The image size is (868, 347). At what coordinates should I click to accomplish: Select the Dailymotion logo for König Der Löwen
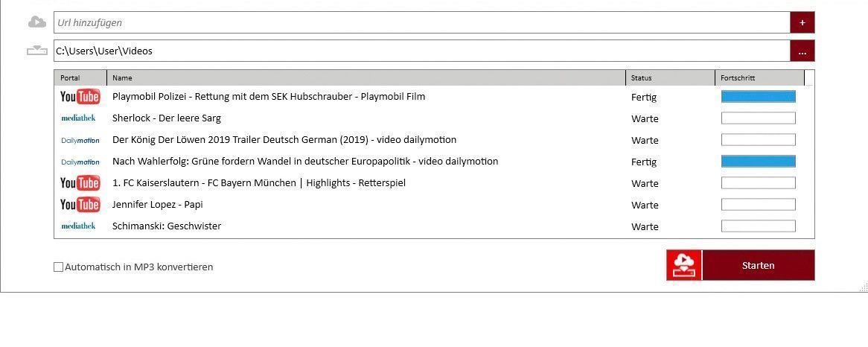click(80, 140)
